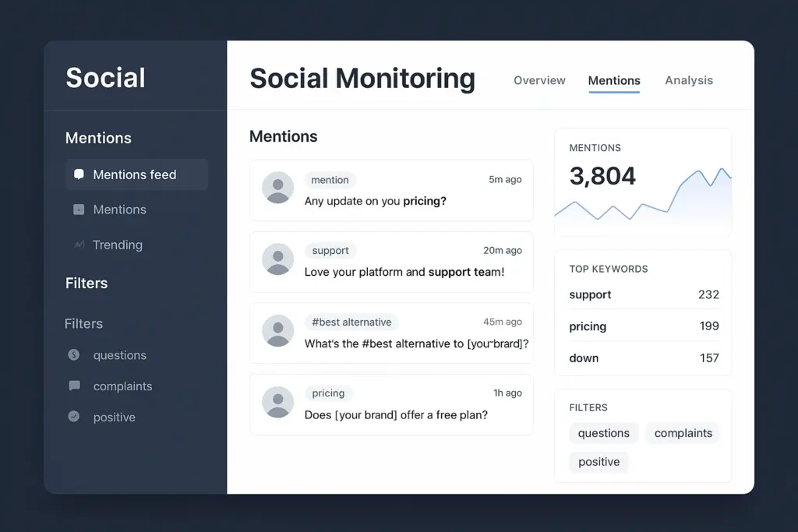Viewport: 798px width, 532px height.
Task: Click the Mentions feed speech bubble icon
Action: (79, 174)
